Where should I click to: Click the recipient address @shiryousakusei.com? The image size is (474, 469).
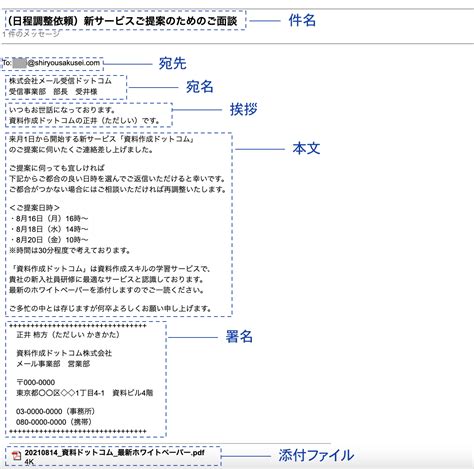(x=64, y=63)
